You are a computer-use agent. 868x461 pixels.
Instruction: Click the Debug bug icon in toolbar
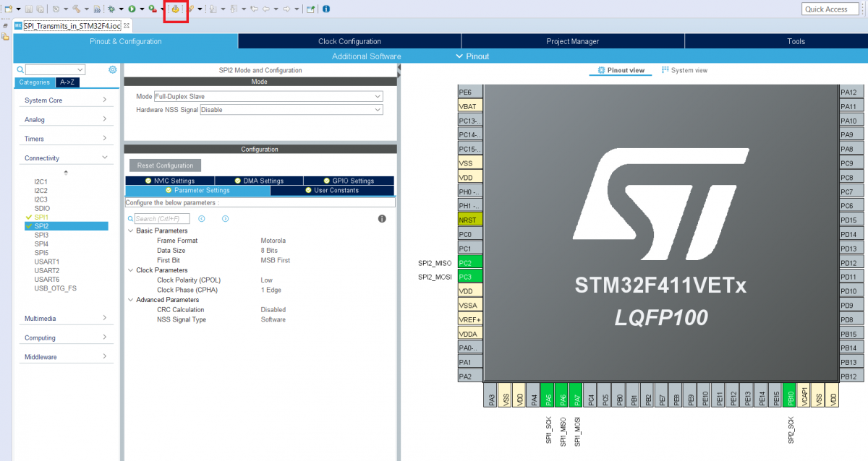pos(111,9)
